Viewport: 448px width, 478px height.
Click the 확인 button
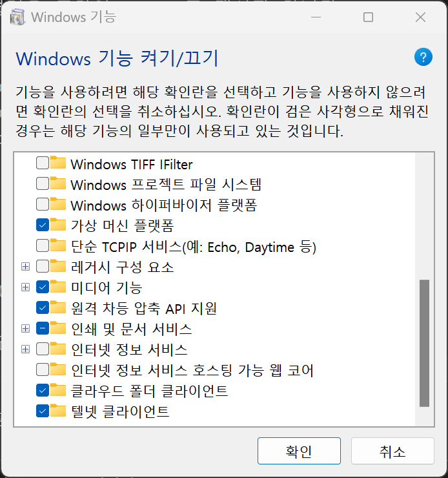pyautogui.click(x=298, y=452)
